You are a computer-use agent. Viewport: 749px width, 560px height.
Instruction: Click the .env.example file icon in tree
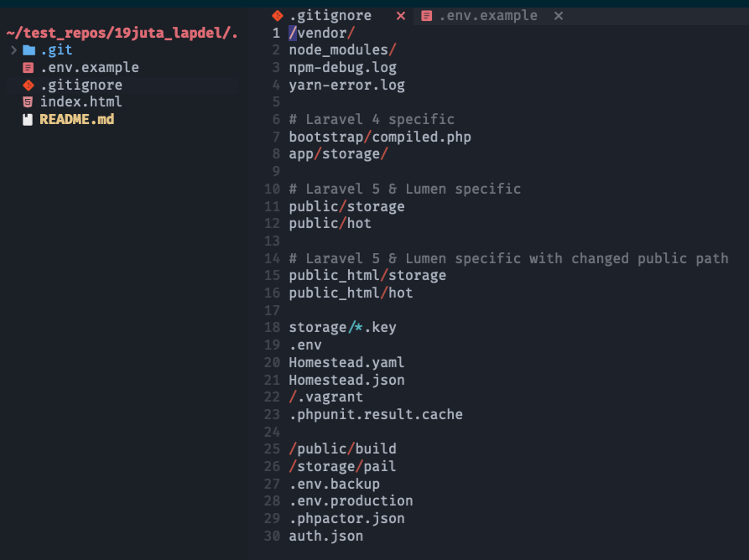(x=29, y=68)
